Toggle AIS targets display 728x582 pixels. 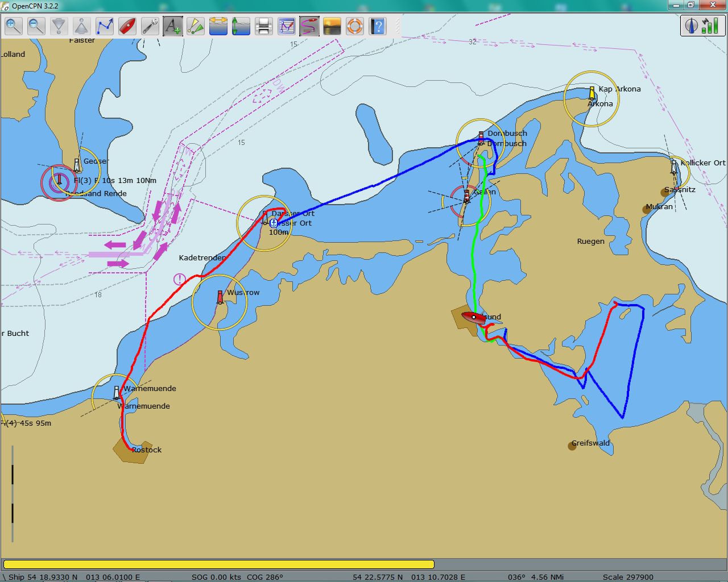(x=196, y=26)
